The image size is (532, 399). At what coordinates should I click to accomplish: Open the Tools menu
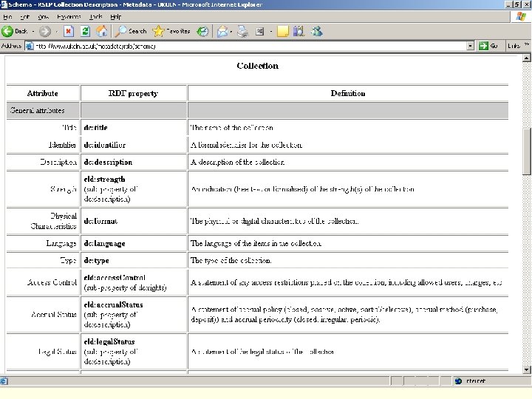click(96, 16)
